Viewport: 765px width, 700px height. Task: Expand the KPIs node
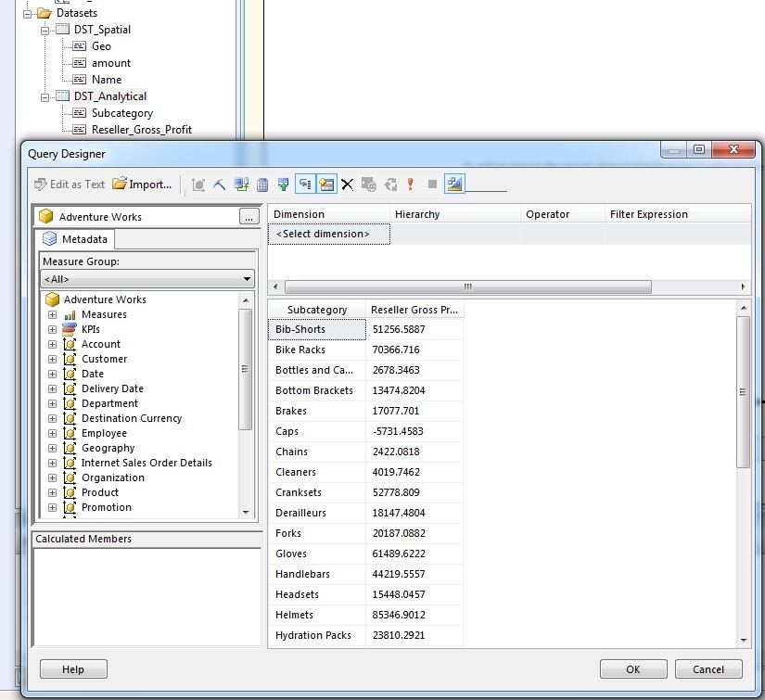(x=52, y=329)
